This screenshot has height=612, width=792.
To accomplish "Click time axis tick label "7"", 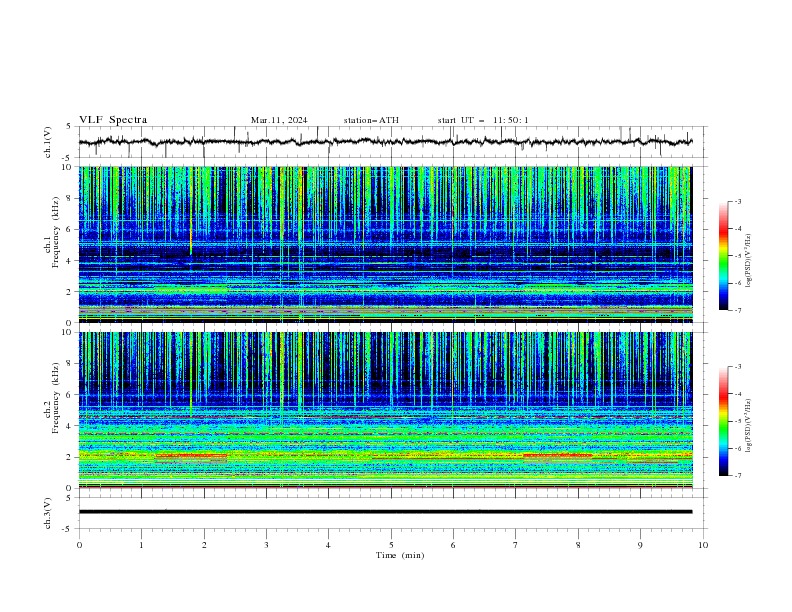I will click(516, 545).
